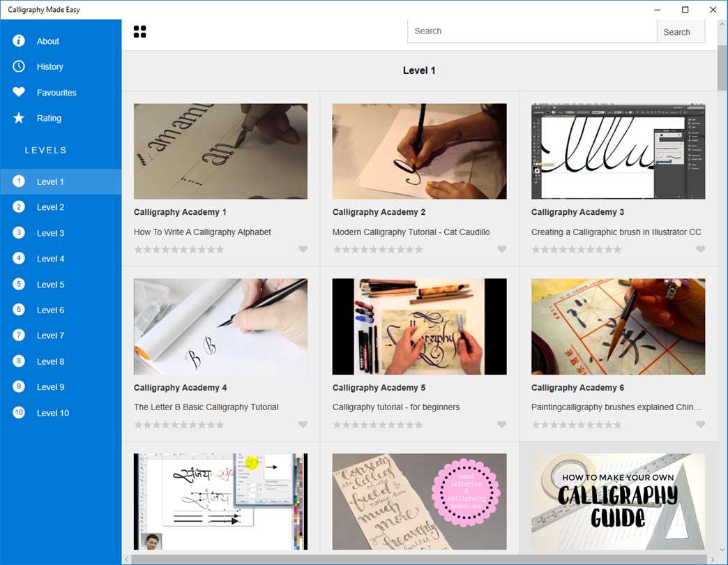Favourite Calligraphy Academy 1 with heart

303,249
